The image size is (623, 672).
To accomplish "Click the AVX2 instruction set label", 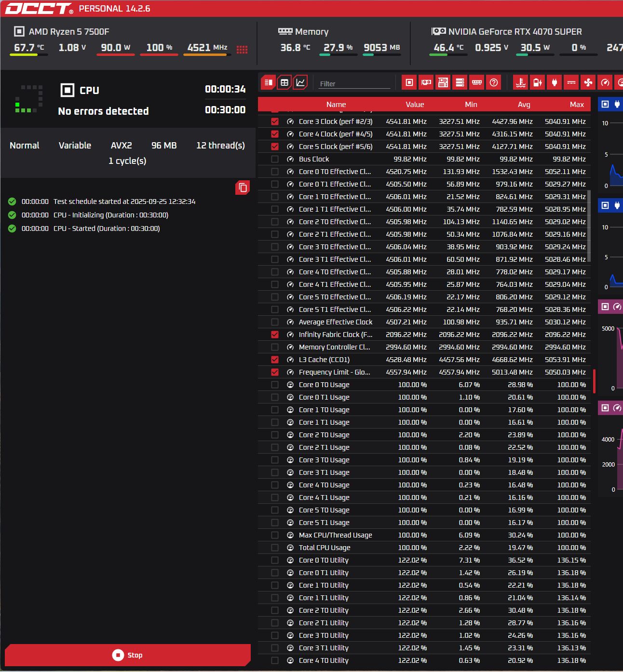I will click(x=121, y=146).
